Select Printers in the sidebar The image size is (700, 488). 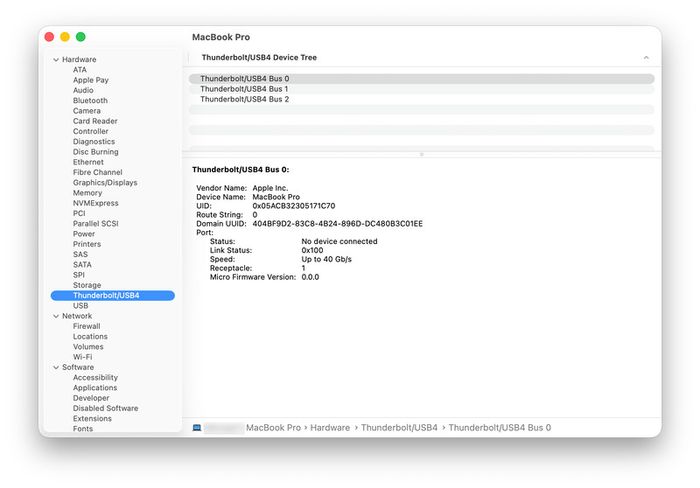[x=87, y=244]
